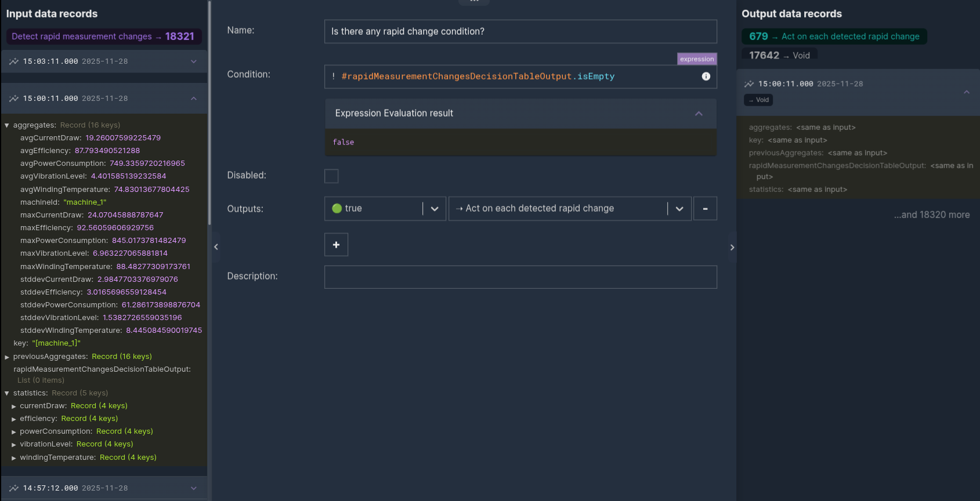The image size is (980, 501).
Task: Open the 'true' output value dropdown
Action: coord(434,209)
